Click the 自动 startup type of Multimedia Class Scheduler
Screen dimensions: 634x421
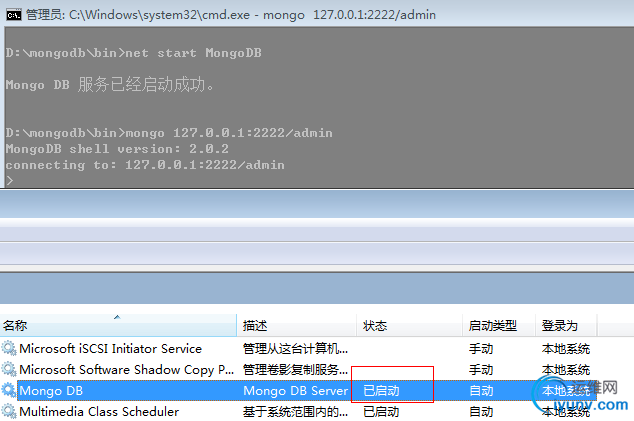tap(481, 412)
